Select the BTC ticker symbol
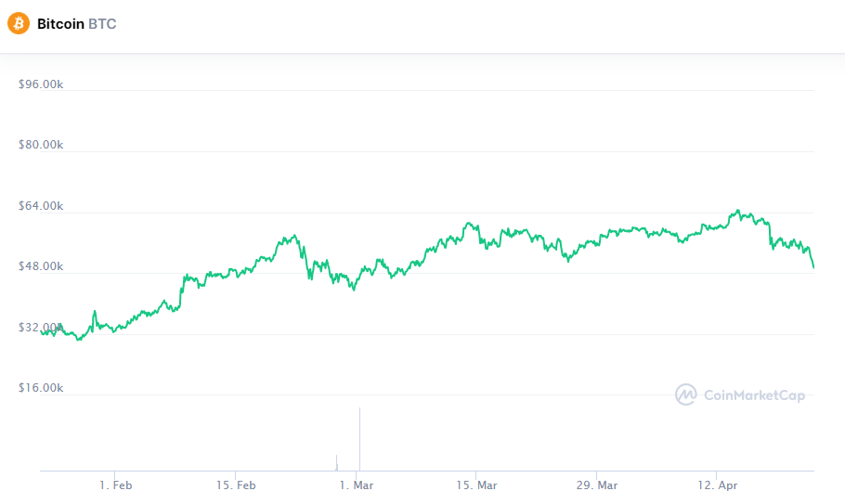Image resolution: width=845 pixels, height=504 pixels. 102,23
